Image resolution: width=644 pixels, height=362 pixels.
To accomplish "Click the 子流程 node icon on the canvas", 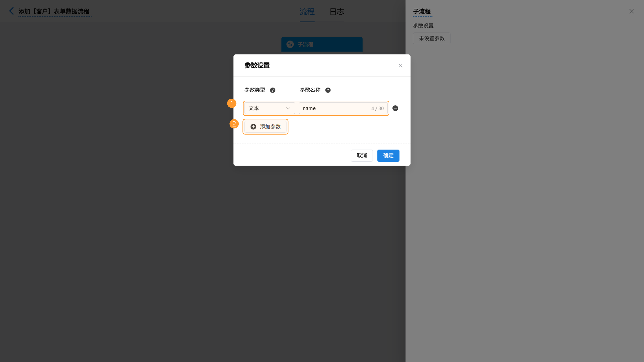I will [290, 44].
